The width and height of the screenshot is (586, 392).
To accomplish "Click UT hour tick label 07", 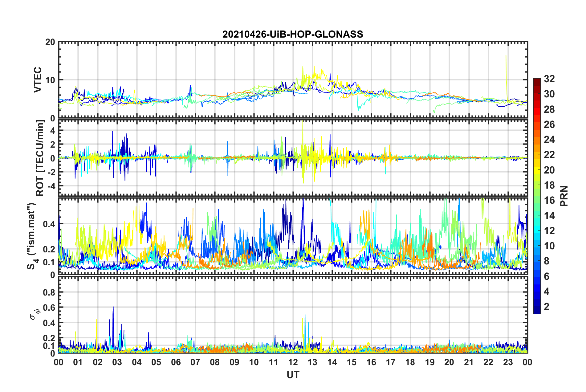I will coord(195,362).
